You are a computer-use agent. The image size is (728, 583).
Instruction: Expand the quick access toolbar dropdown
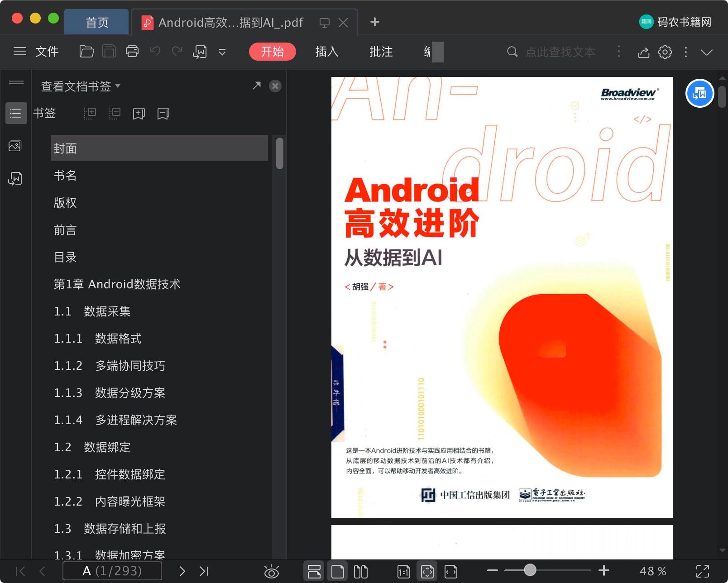click(x=222, y=52)
